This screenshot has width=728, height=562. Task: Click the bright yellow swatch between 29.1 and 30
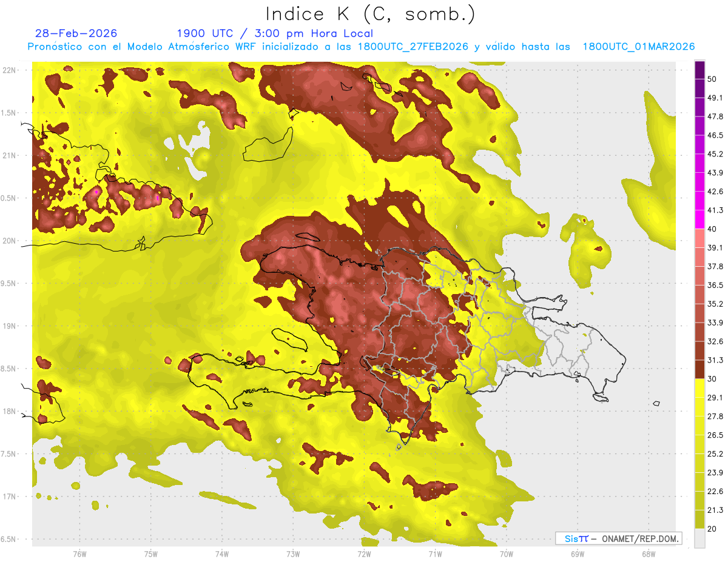click(x=699, y=388)
